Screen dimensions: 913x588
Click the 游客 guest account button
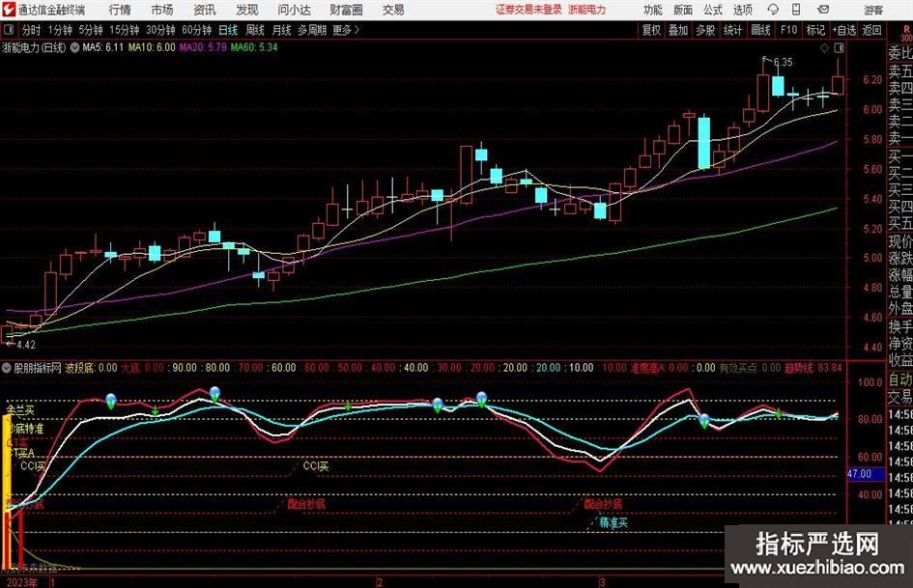coord(873,10)
